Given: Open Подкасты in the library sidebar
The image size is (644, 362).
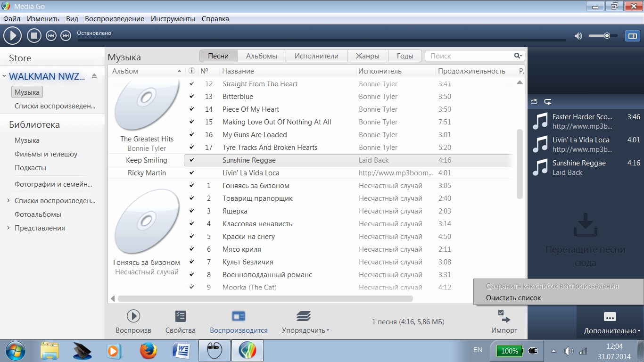Looking at the screenshot, I should [x=30, y=168].
